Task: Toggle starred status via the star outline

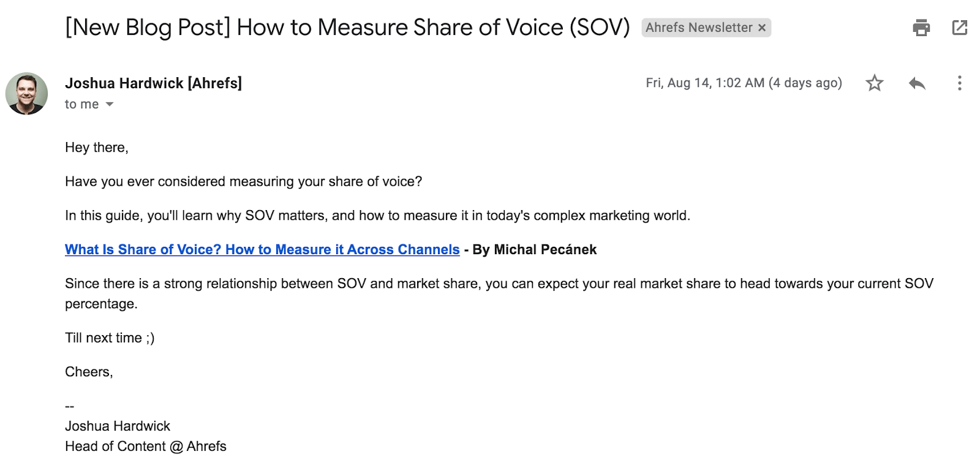Action: click(x=875, y=83)
